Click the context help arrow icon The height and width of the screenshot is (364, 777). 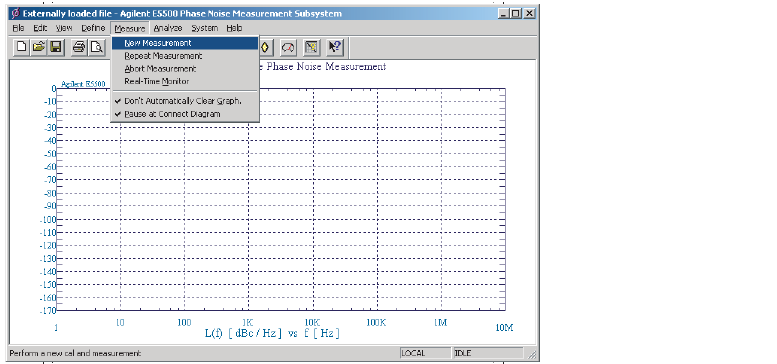[335, 48]
